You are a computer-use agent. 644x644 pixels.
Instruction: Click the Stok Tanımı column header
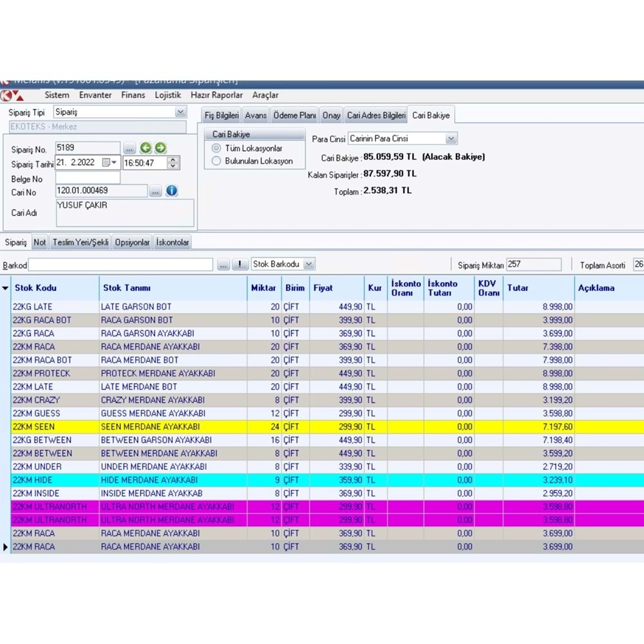pos(173,289)
